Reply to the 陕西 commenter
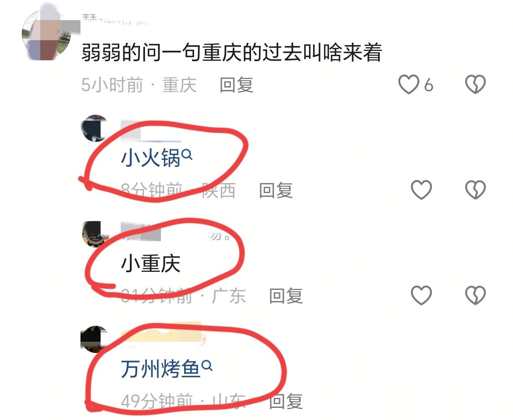 click(276, 191)
